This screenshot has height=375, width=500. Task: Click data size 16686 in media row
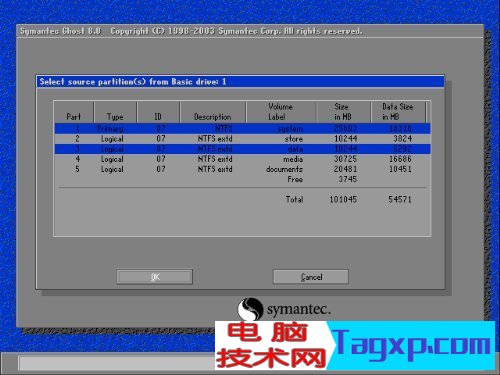click(x=400, y=159)
